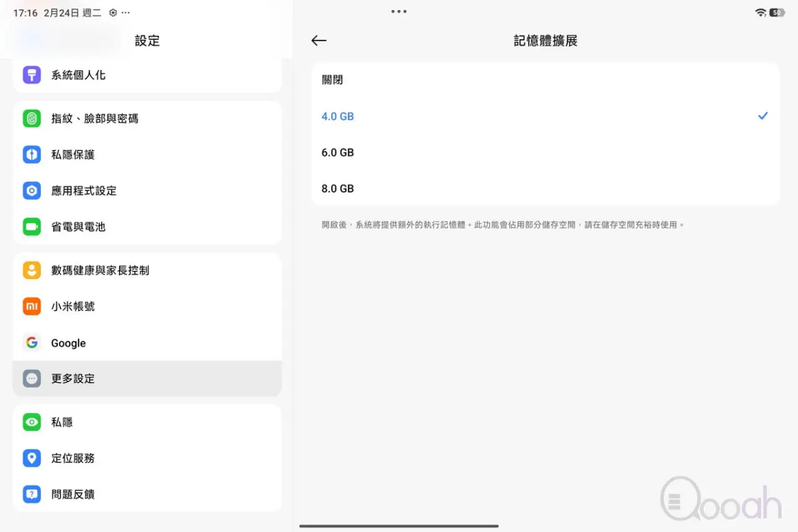Tap the 私隱保護 shield icon
Viewport: 798px width, 532px height.
pyautogui.click(x=32, y=154)
